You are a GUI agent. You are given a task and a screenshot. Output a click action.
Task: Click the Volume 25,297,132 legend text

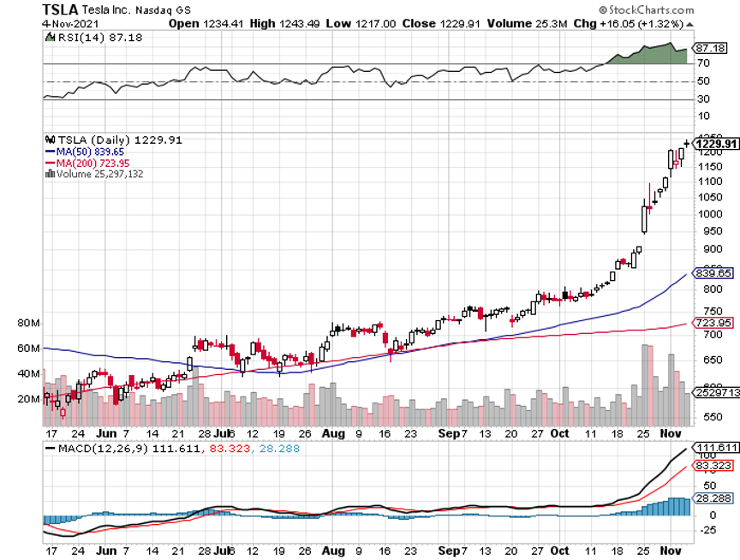coord(99,174)
